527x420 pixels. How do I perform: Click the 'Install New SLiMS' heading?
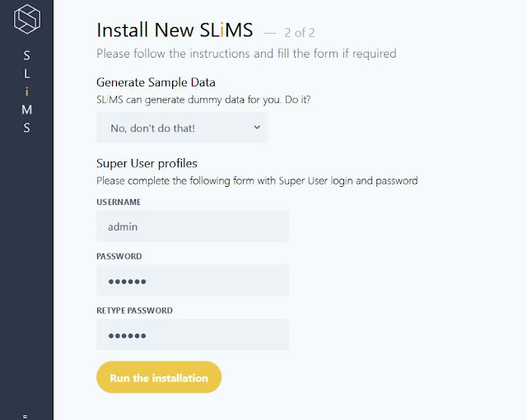point(175,30)
